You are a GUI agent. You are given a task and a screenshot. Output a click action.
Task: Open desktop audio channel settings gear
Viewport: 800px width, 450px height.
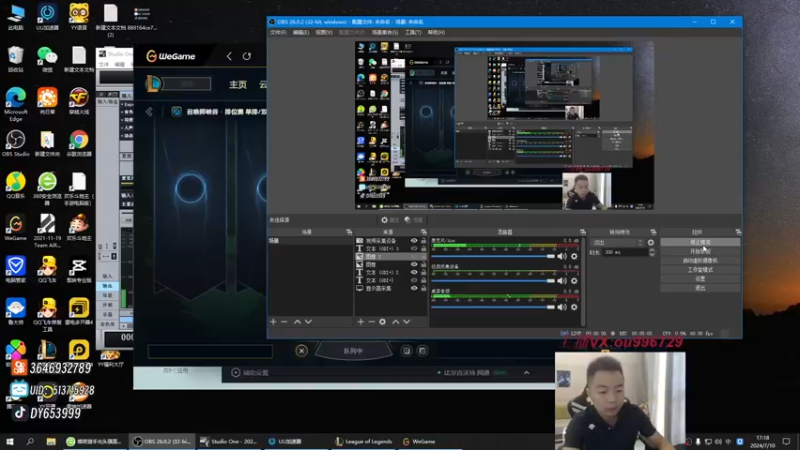[574, 307]
